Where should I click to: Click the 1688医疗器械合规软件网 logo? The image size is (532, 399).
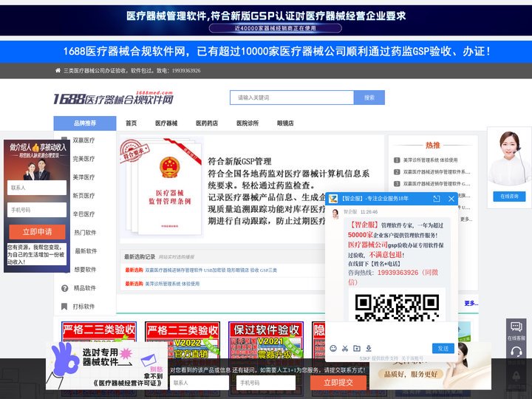(113, 98)
